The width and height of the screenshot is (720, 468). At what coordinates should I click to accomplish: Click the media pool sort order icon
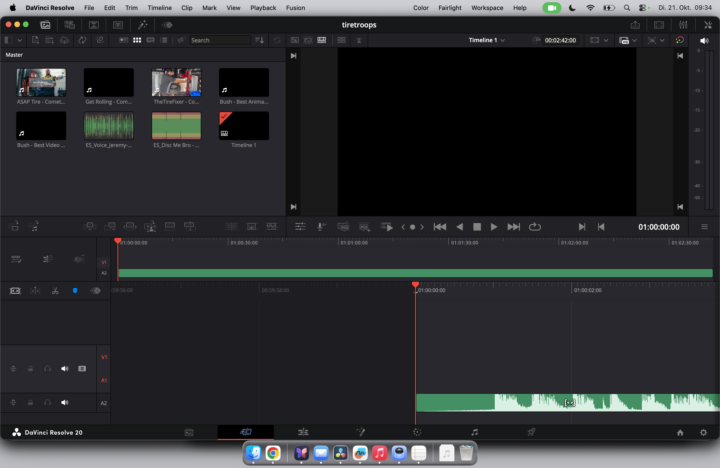(x=259, y=40)
